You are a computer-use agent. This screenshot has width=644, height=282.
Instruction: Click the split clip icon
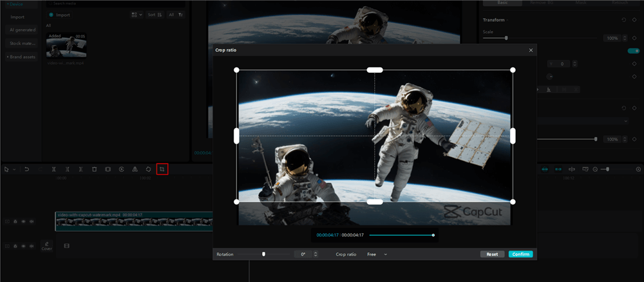tap(54, 169)
